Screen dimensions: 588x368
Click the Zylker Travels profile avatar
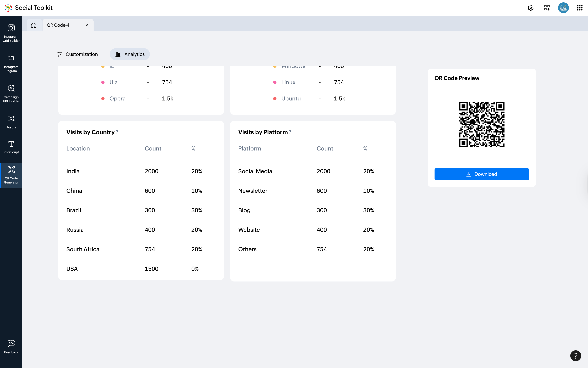(x=563, y=8)
